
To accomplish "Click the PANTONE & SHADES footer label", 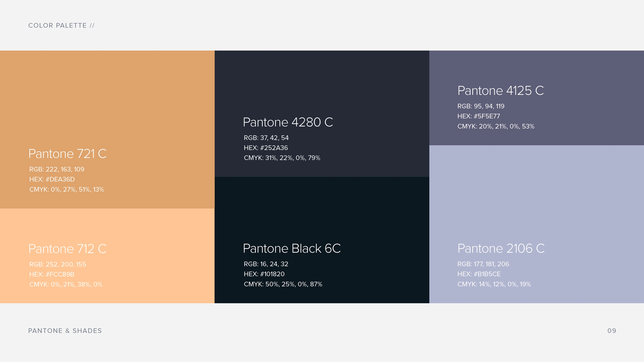I will 65,331.
